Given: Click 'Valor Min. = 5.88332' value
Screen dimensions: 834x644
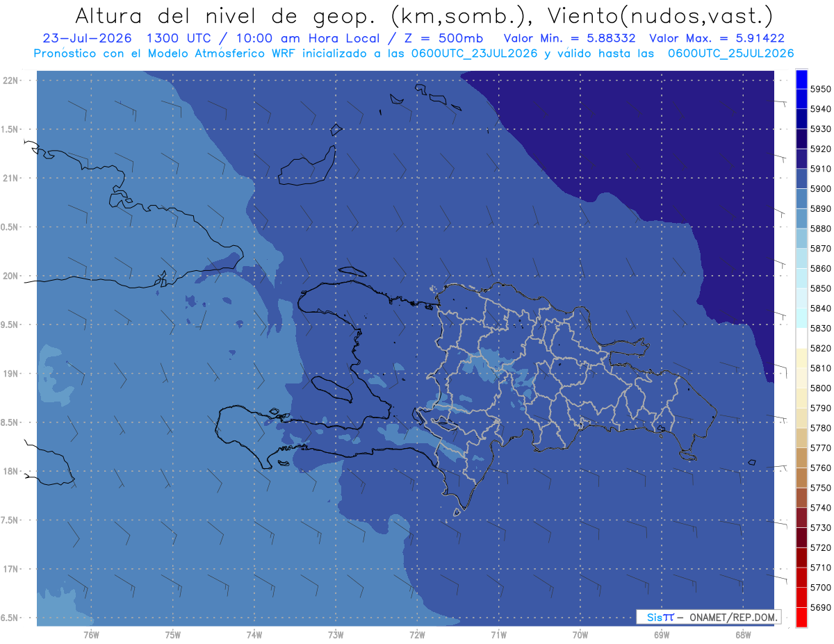Looking at the screenshot, I should [570, 39].
